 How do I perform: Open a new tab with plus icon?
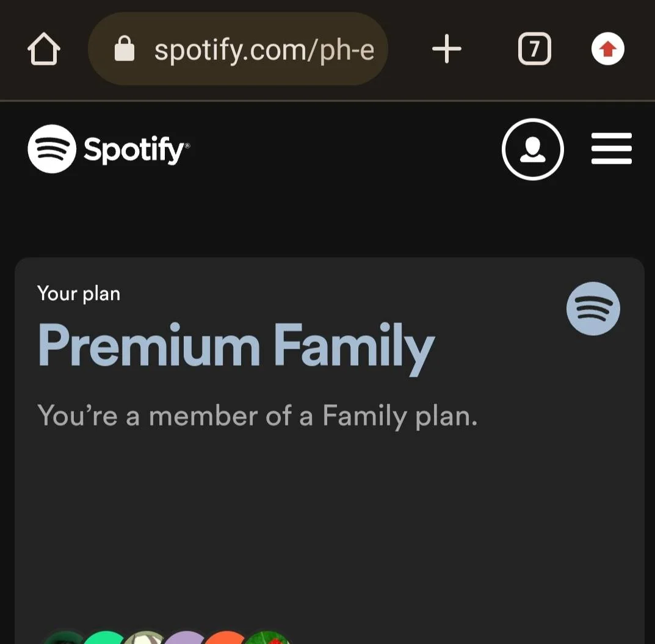point(447,49)
